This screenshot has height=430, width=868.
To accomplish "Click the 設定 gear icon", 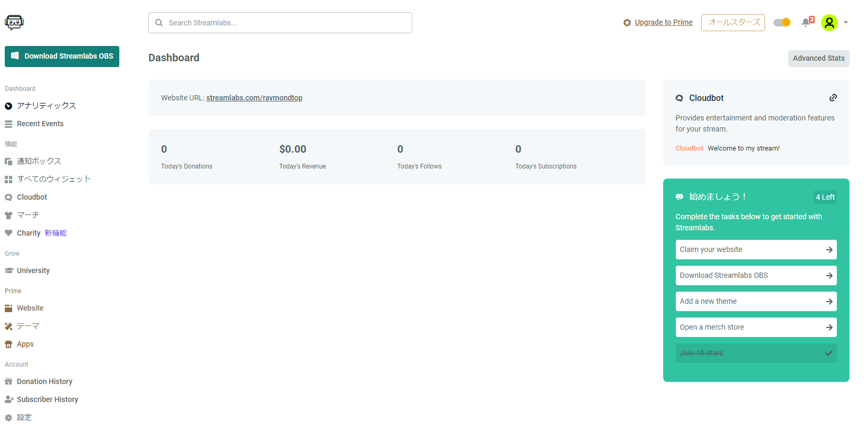I will point(8,418).
